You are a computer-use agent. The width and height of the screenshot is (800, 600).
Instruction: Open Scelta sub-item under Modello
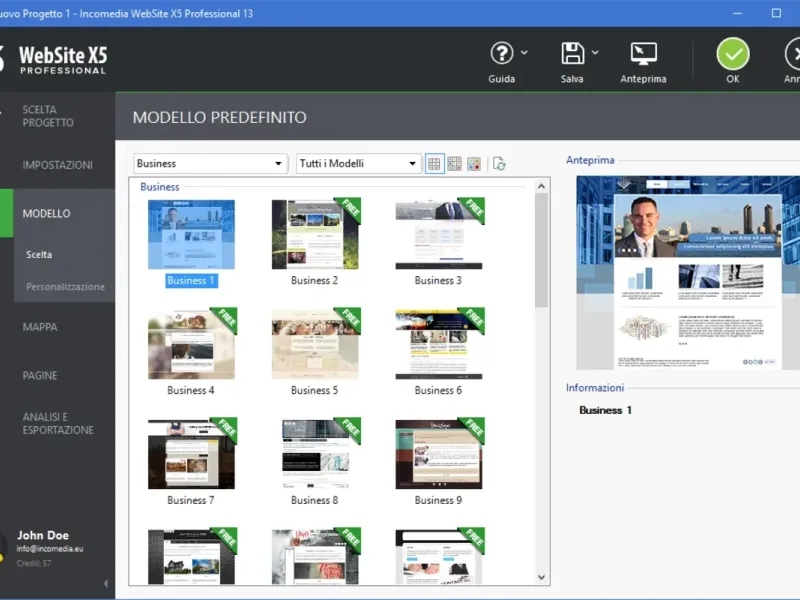point(39,255)
